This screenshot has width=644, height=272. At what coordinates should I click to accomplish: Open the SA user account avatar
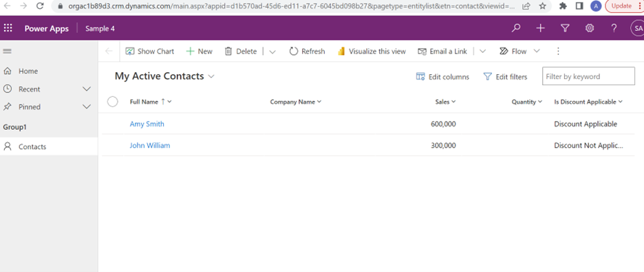pos(637,28)
